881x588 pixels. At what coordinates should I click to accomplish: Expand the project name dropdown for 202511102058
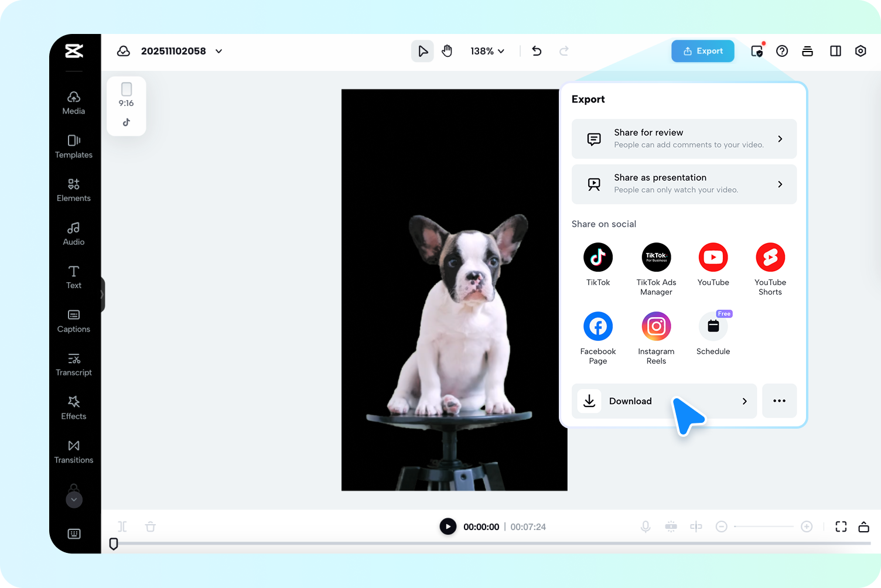[x=218, y=51]
